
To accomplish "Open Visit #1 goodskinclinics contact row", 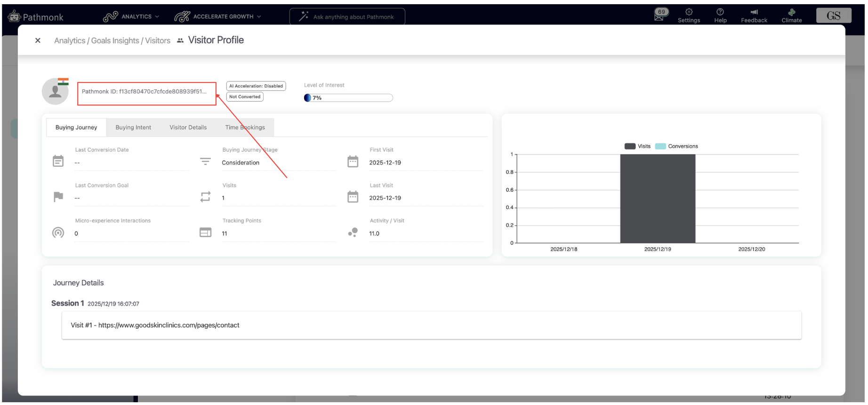I will click(432, 325).
